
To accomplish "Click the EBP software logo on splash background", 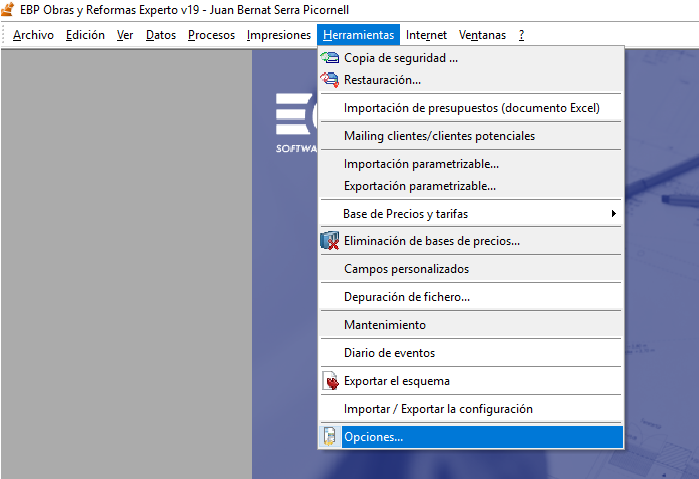I will coord(296,123).
